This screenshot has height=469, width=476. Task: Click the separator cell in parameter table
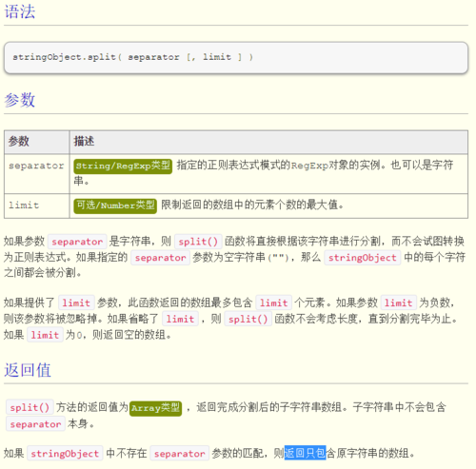tap(37, 174)
